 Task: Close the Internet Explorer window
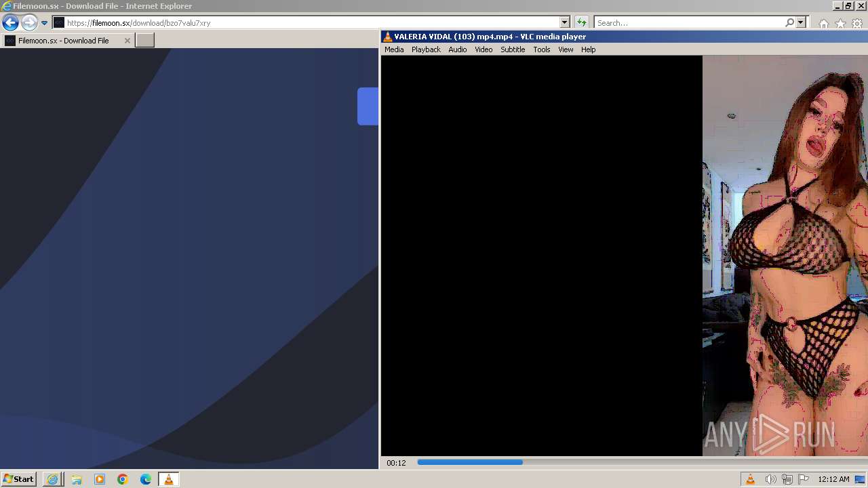[860, 5]
